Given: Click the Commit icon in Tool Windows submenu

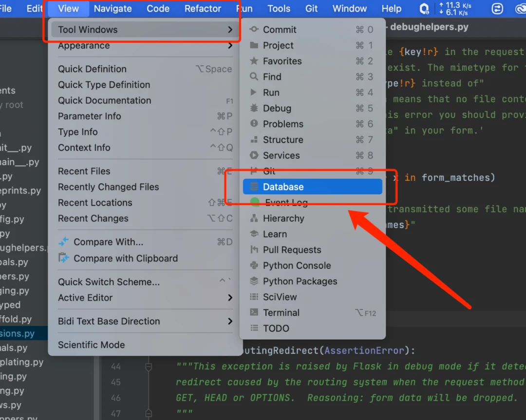Looking at the screenshot, I should pyautogui.click(x=254, y=30).
